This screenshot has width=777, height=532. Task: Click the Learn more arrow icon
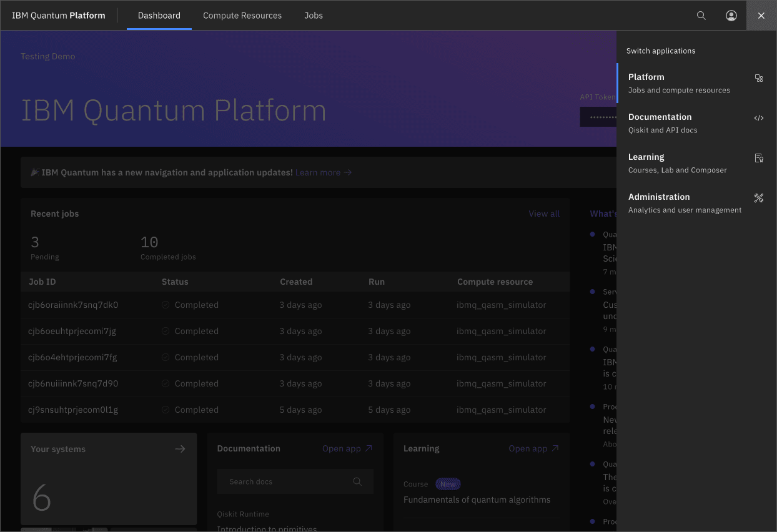pos(348,172)
